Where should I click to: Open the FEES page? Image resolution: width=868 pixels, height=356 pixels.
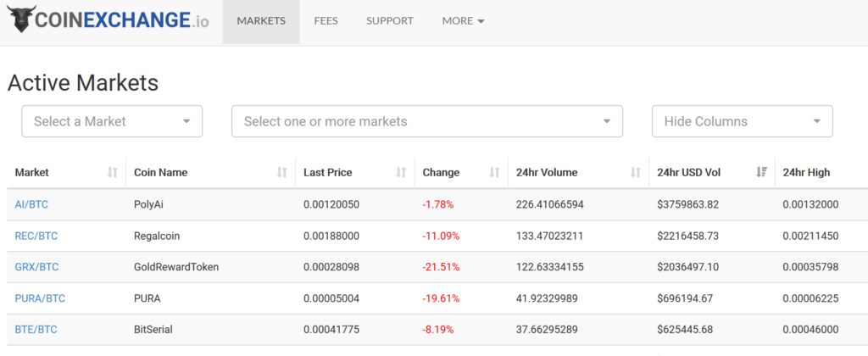click(325, 21)
